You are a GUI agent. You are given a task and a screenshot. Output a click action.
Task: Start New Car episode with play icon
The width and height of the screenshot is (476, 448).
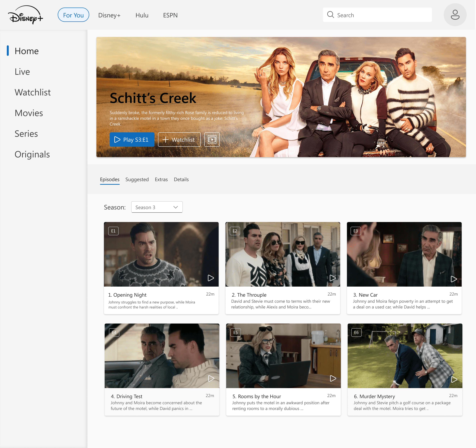pos(453,279)
